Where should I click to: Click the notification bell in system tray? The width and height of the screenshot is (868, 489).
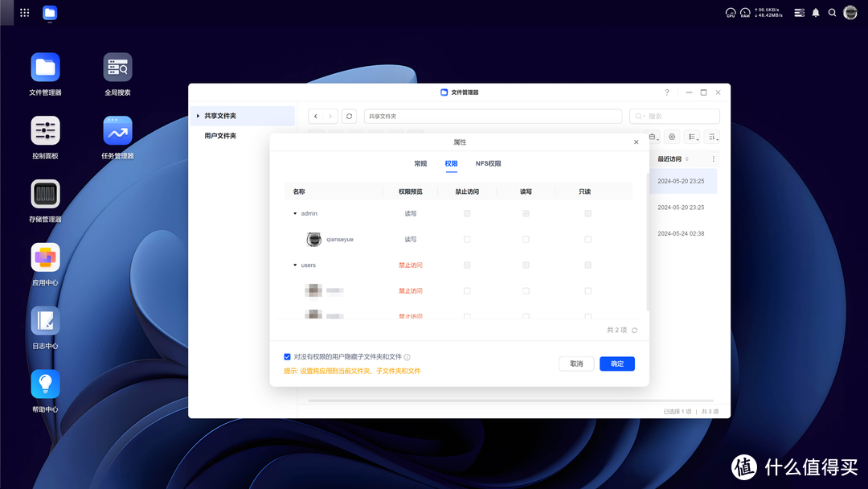click(x=815, y=12)
